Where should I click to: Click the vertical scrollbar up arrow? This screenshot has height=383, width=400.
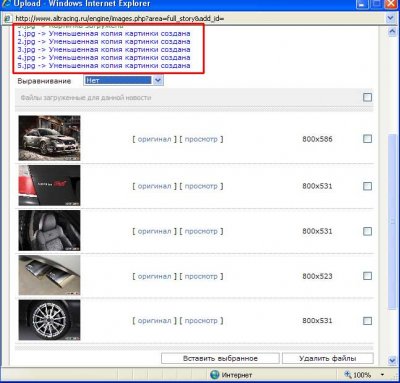click(392, 32)
